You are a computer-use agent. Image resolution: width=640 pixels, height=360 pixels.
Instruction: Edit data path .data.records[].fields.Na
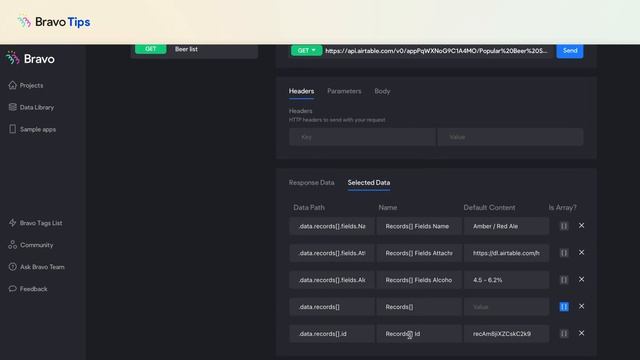point(332,226)
